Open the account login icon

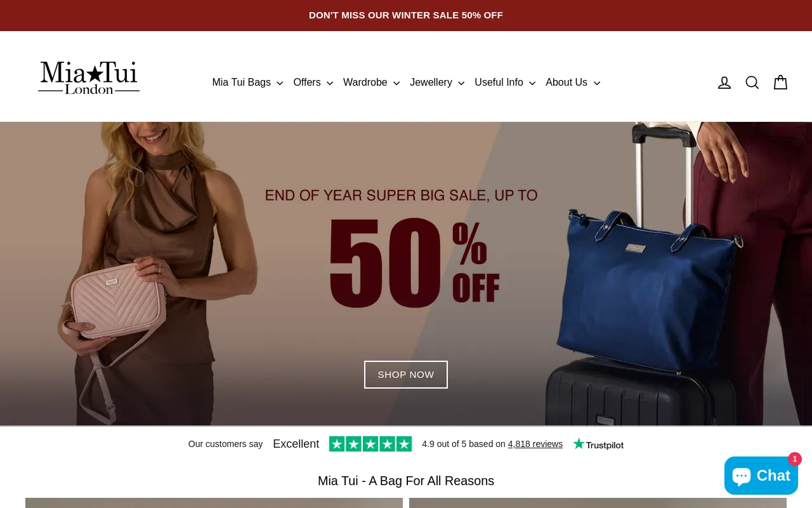[724, 83]
